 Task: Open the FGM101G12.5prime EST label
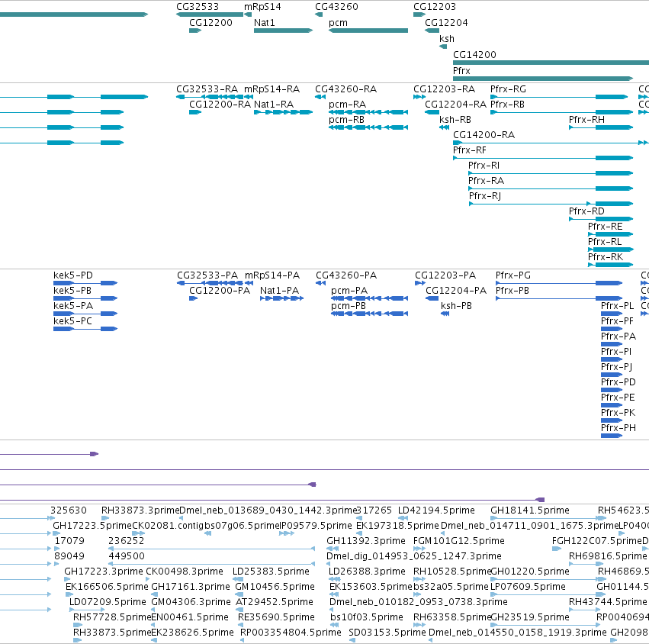coord(459,541)
